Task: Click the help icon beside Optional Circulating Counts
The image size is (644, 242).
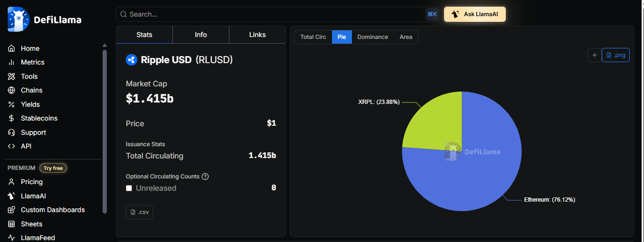Action: 205,177
